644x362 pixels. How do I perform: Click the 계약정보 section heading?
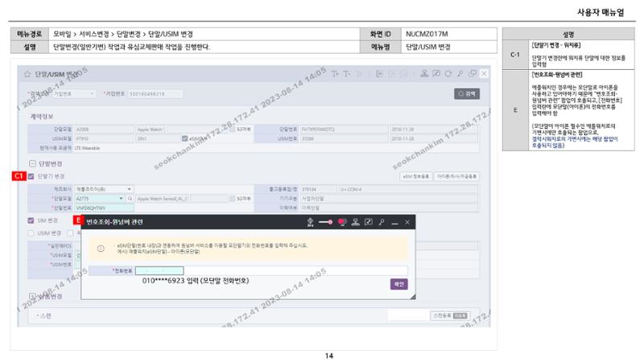pos(42,117)
